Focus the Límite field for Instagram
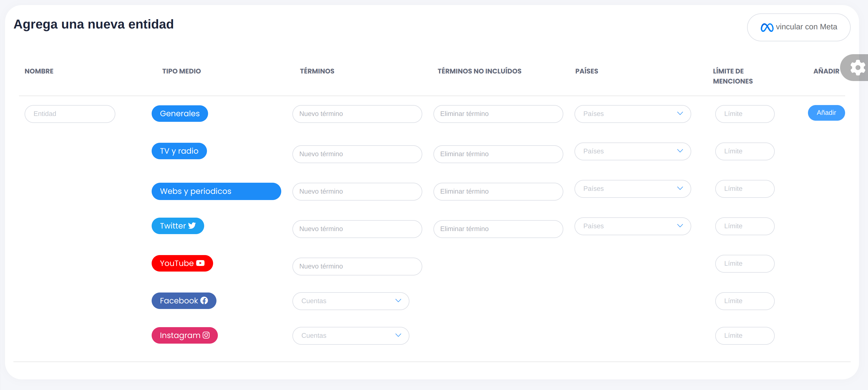Viewport: 868px width, 390px height. [x=745, y=336]
